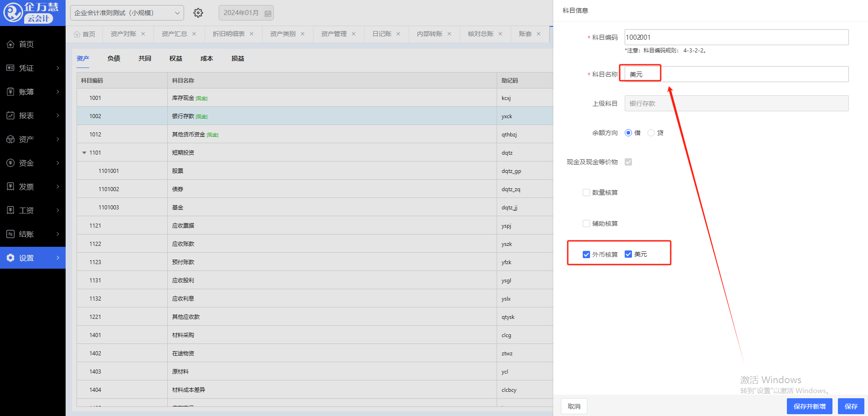Select the 1101001 股票 row

click(315, 171)
